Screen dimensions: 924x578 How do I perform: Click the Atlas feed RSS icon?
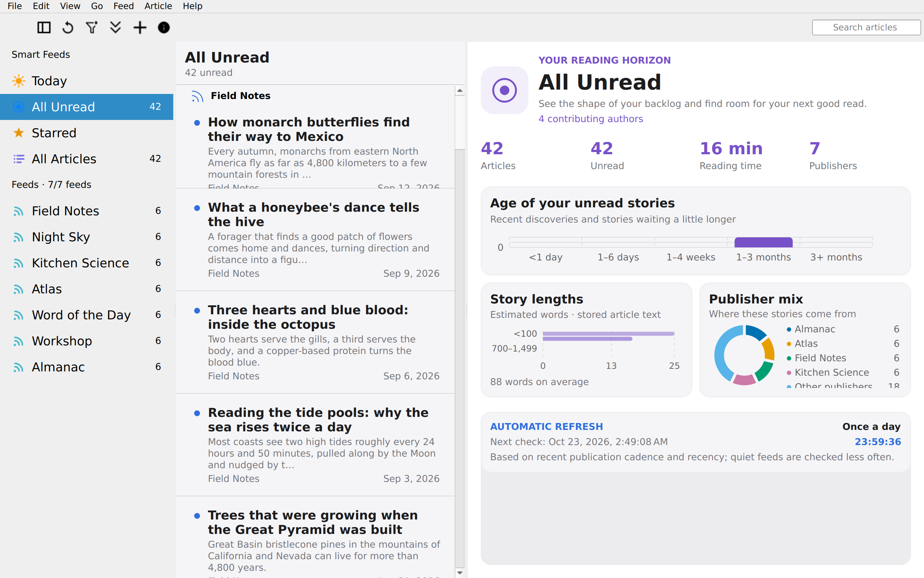coord(18,289)
